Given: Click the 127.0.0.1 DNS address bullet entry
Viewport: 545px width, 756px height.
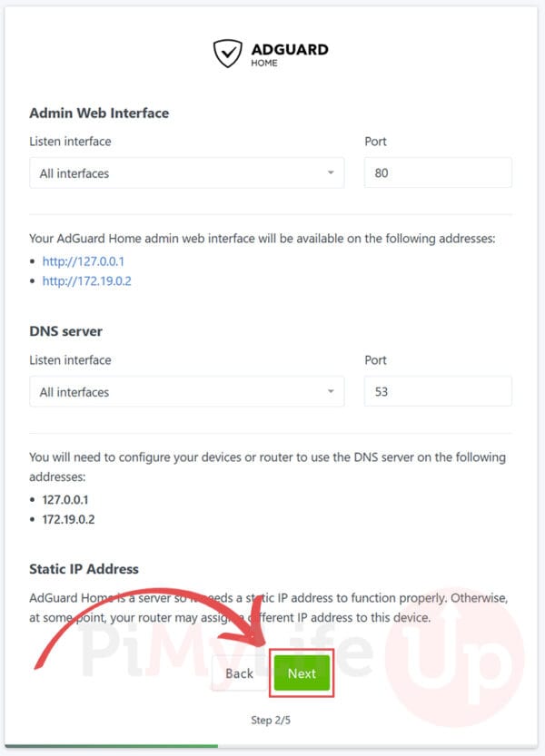Looking at the screenshot, I should [64, 499].
